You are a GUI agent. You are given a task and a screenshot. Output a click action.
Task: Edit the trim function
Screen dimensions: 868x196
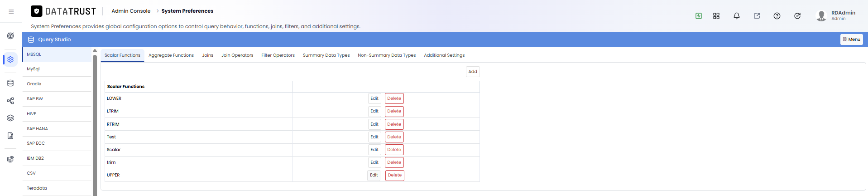374,162
